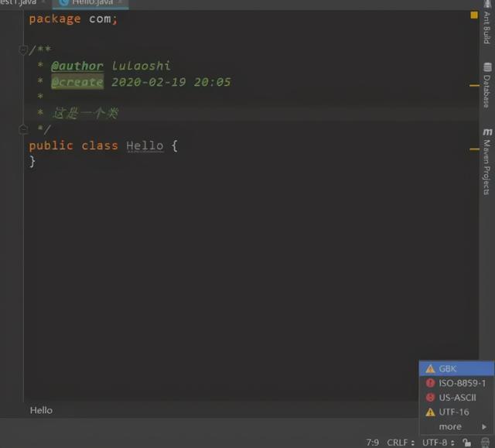Click the Hello breadcrumb
This screenshot has width=495, height=448.
pos(41,410)
